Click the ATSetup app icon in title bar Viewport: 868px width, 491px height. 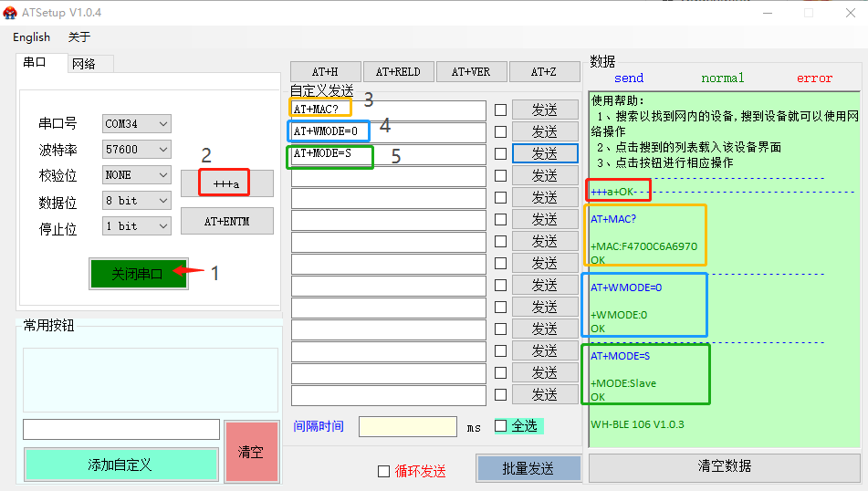[11, 12]
